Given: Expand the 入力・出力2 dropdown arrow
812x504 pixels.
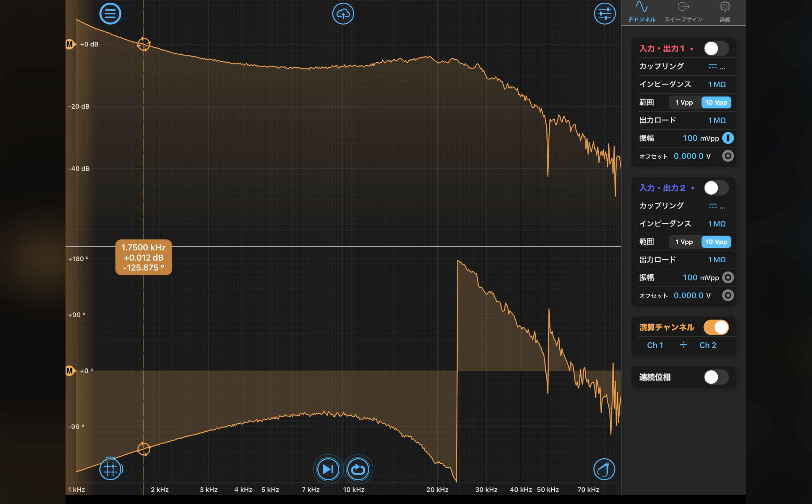Looking at the screenshot, I should click(692, 189).
